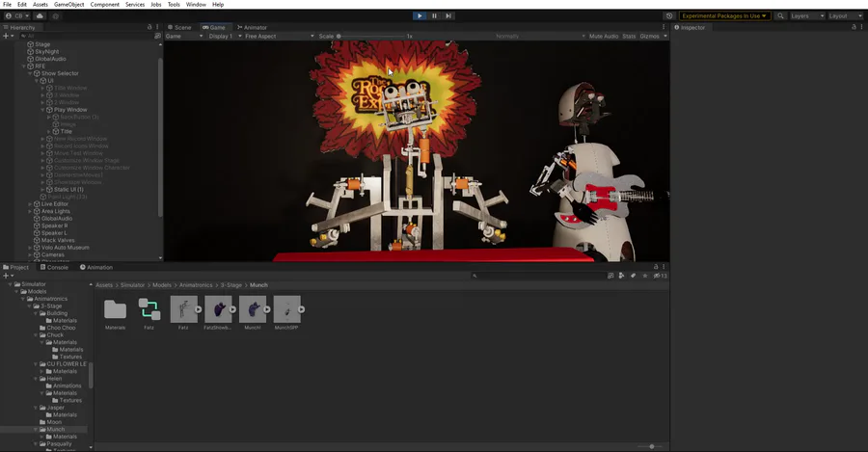
Task: Click the Project panel lock icon
Action: click(x=656, y=267)
